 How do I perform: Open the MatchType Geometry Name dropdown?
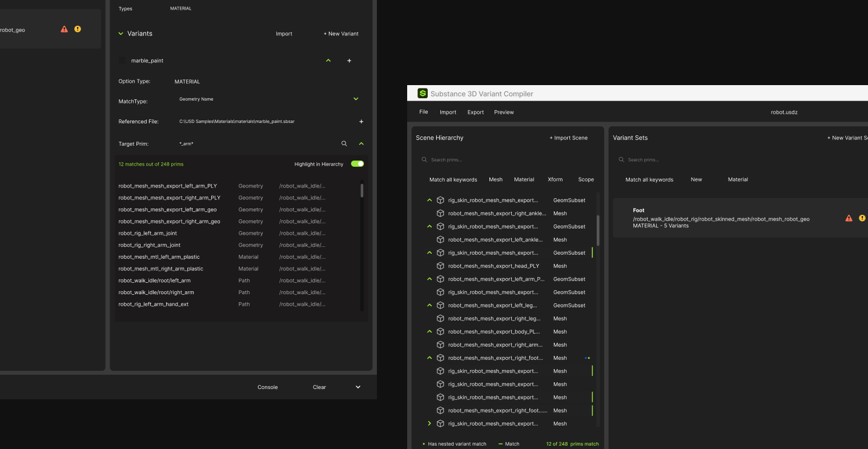356,99
